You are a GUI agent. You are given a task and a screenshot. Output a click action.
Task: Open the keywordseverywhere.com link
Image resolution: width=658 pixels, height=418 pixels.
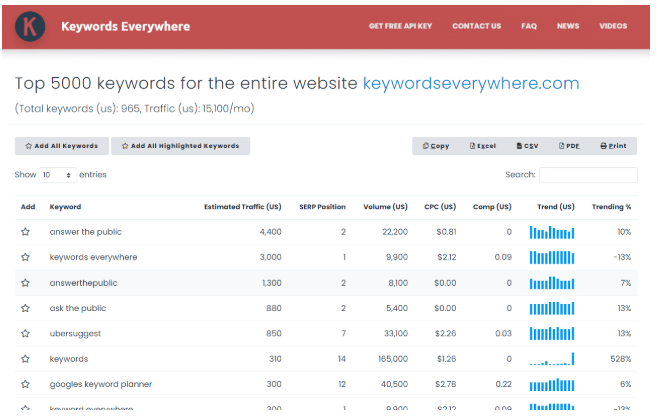tap(471, 83)
